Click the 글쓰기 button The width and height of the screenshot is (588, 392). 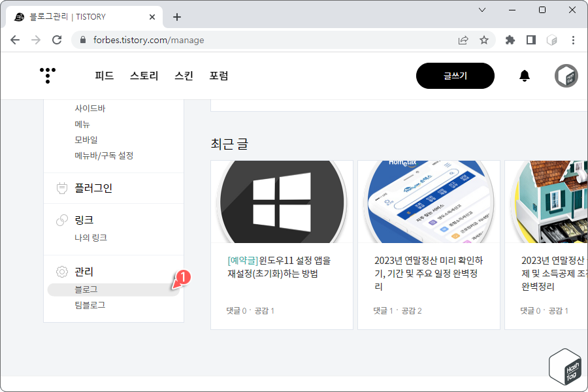click(x=455, y=76)
